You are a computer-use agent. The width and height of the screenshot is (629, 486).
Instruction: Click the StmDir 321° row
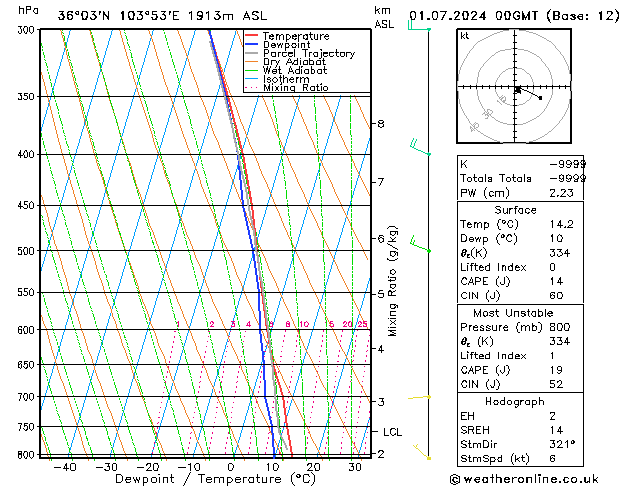[x=520, y=444]
